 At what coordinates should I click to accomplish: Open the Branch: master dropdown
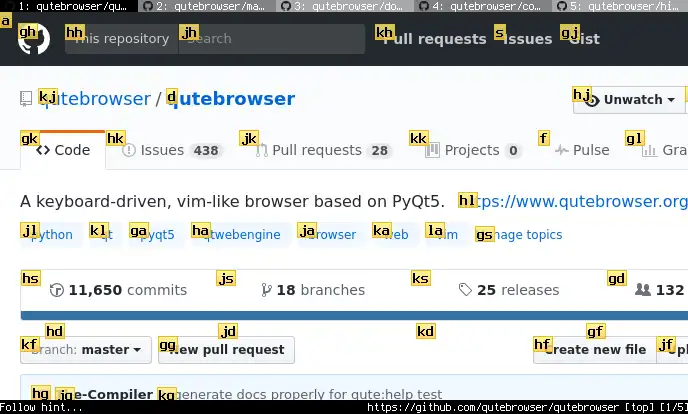[86, 350]
